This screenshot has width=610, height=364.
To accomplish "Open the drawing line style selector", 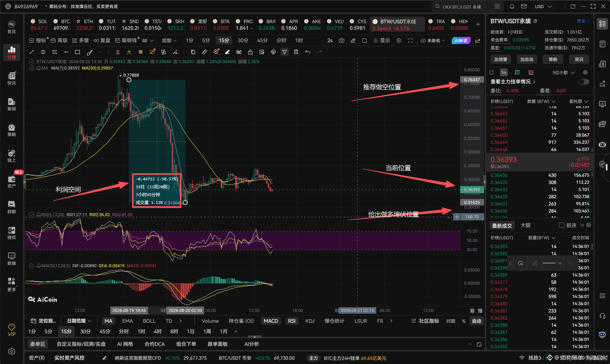I will pyautogui.click(x=552, y=263).
